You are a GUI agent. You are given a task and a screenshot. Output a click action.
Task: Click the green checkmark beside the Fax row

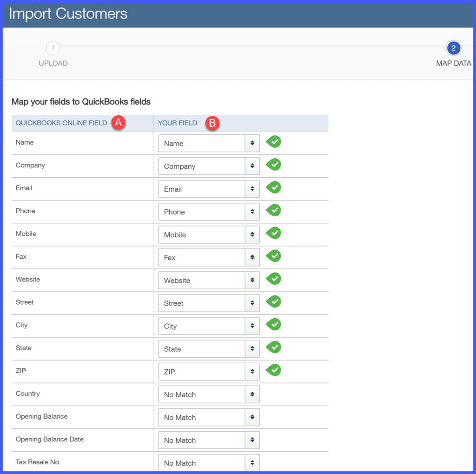point(273,256)
